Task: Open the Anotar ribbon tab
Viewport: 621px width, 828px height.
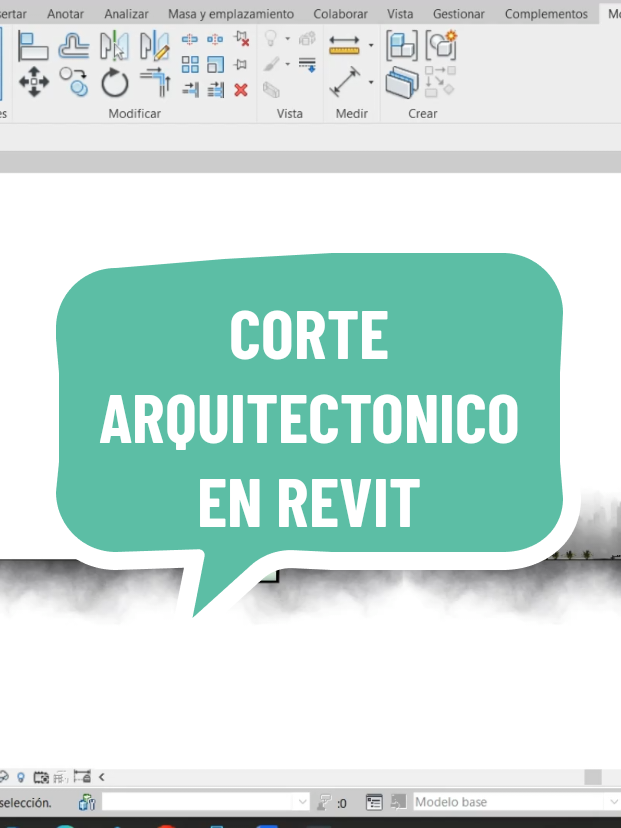Action: click(65, 14)
